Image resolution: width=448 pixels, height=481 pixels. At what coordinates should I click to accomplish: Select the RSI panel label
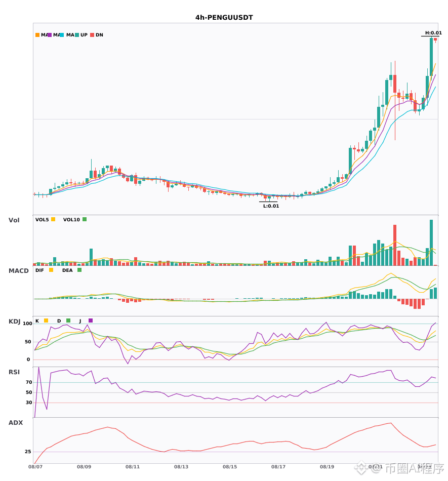14,372
